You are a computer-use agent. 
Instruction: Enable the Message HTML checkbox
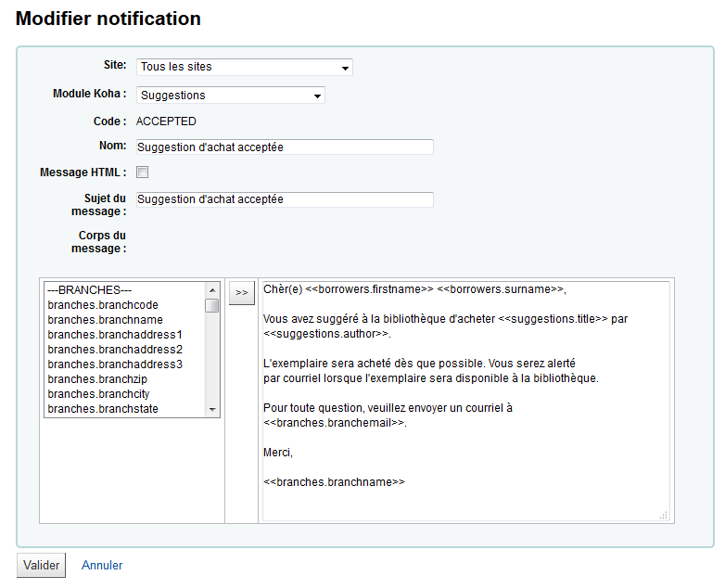143,173
